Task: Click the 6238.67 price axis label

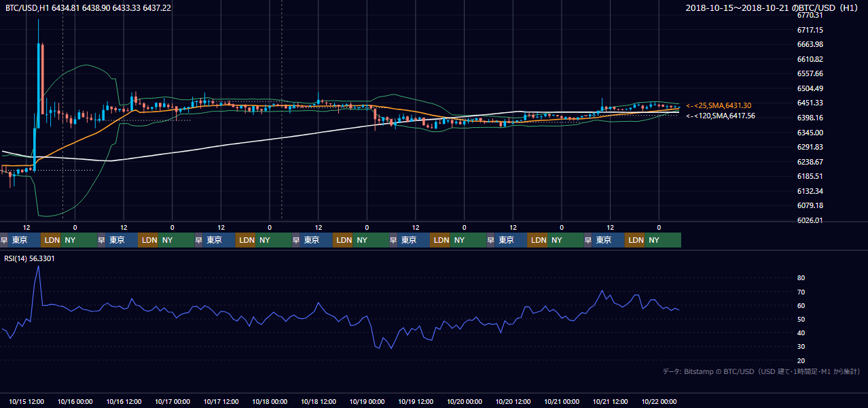Action: pyautogui.click(x=810, y=162)
